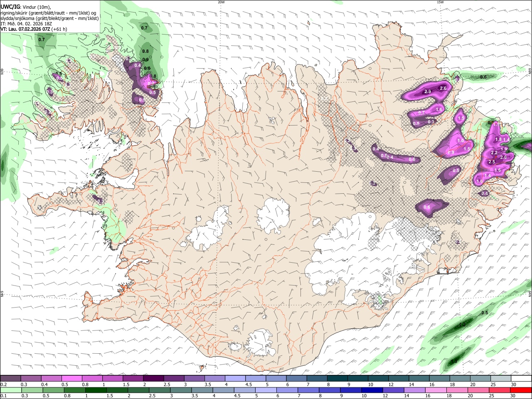The height and width of the screenshot is (399, 532).
Task: Pick the upper-row legend swatch starting at 18
Action: tap(460, 379)
